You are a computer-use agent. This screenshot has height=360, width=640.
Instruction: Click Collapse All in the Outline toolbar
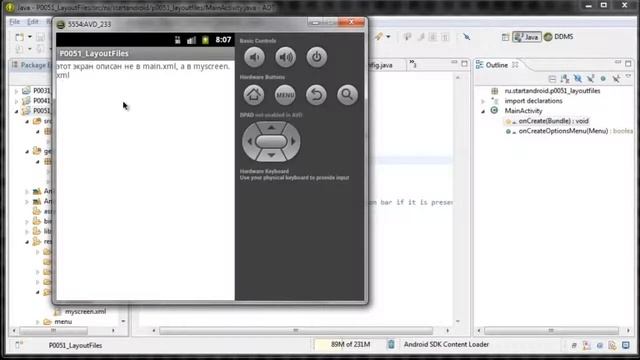552,78
